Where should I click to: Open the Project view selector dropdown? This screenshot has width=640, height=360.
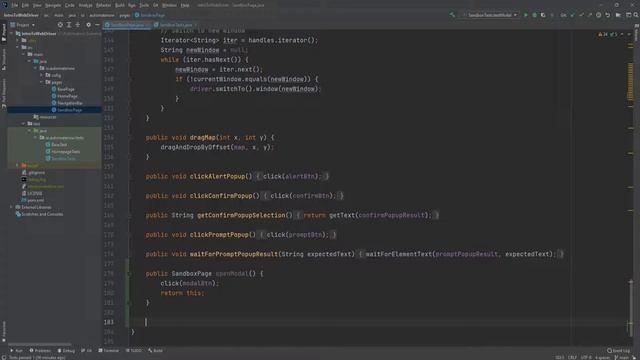tap(23, 25)
